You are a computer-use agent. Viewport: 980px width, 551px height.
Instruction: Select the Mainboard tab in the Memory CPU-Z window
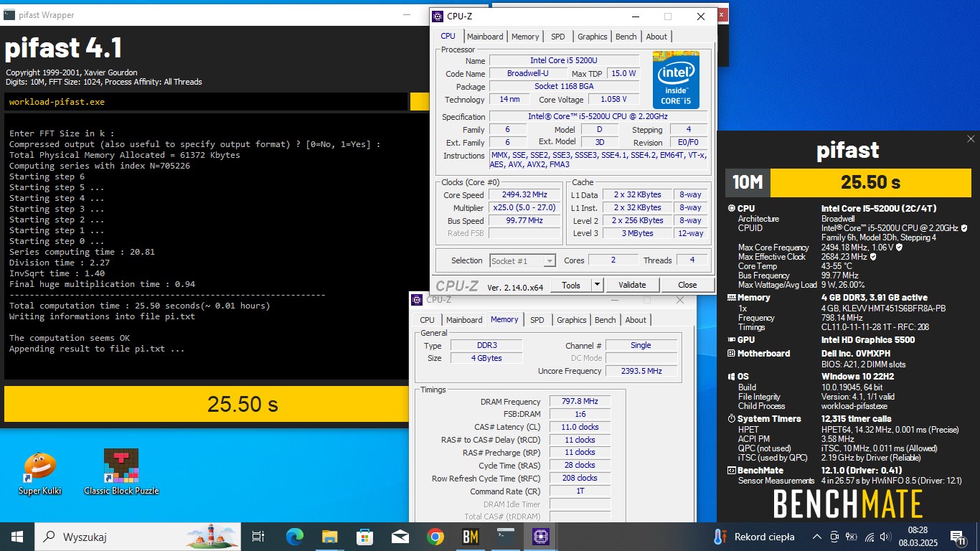point(464,320)
